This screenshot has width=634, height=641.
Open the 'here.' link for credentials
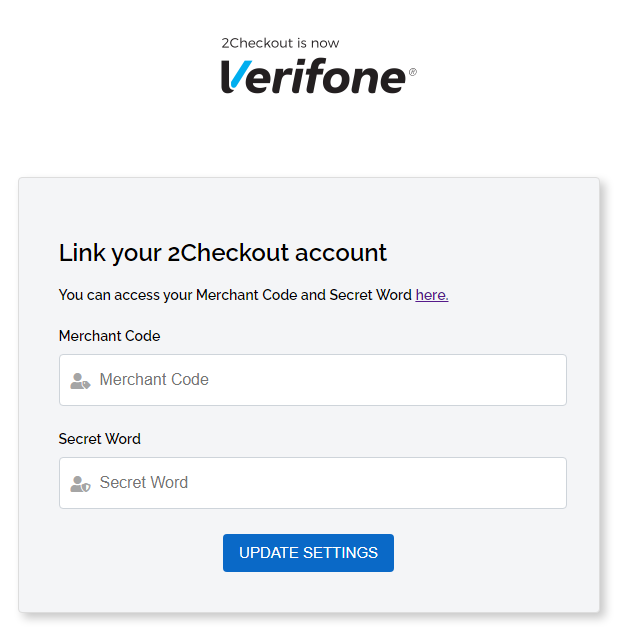coord(432,295)
